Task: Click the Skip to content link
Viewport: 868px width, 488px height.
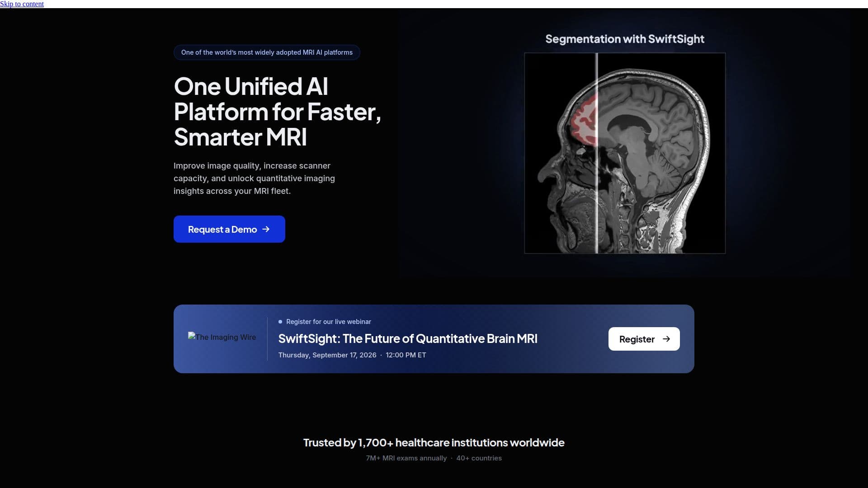Action: coord(22,4)
